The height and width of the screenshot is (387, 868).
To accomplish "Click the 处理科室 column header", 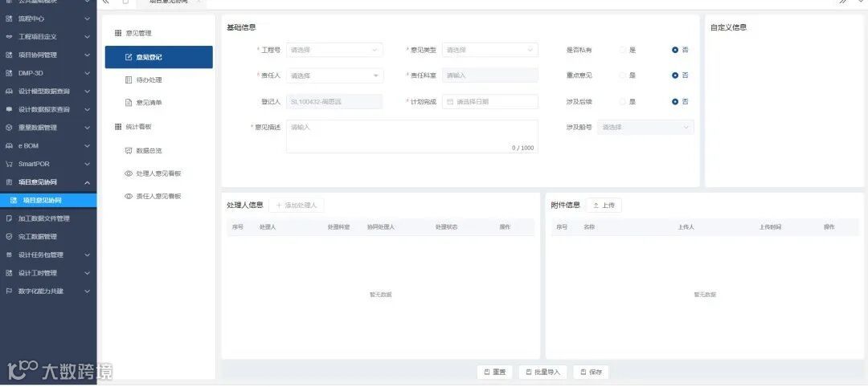I will (x=338, y=227).
